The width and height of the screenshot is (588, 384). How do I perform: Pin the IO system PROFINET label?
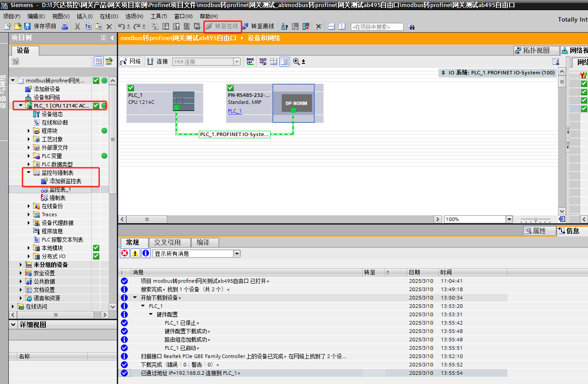point(443,73)
